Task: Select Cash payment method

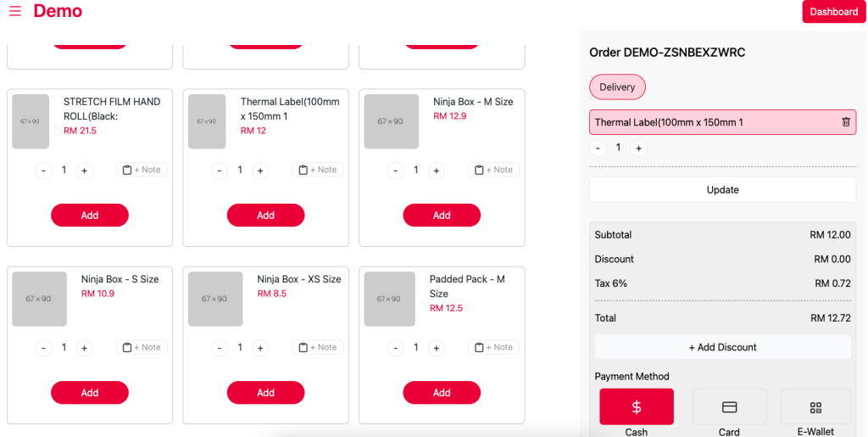Action: tap(637, 406)
